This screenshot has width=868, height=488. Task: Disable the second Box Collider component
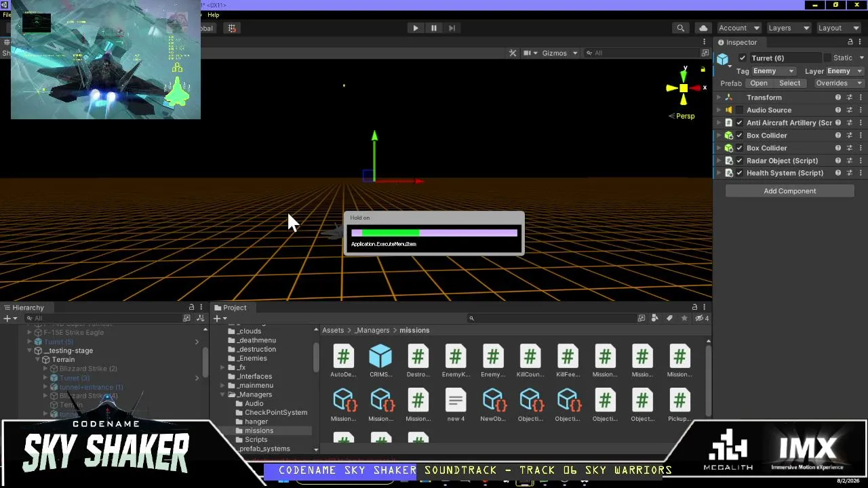(x=740, y=148)
